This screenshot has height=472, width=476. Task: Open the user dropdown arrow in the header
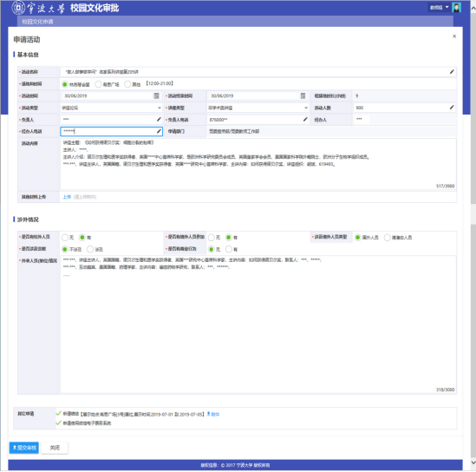[447, 7]
